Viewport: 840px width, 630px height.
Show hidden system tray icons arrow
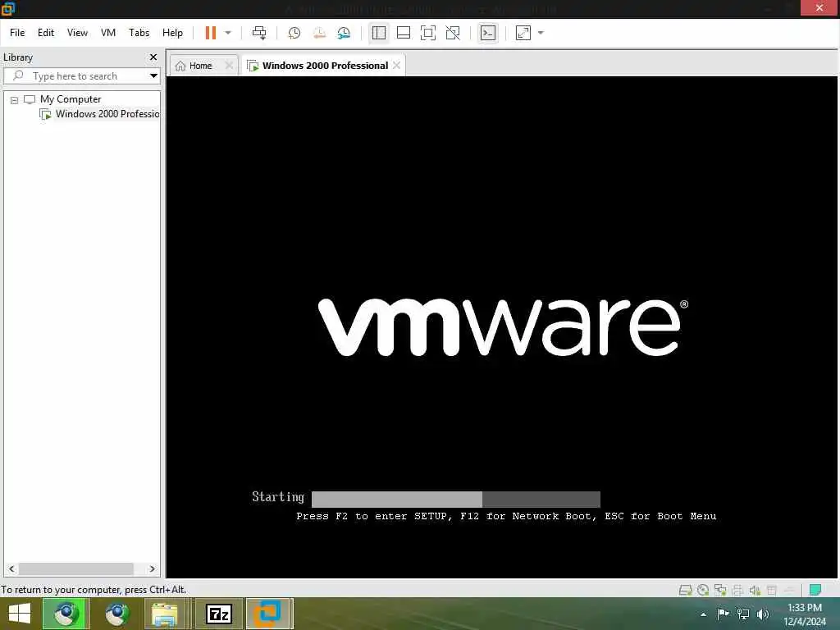pyautogui.click(x=703, y=614)
